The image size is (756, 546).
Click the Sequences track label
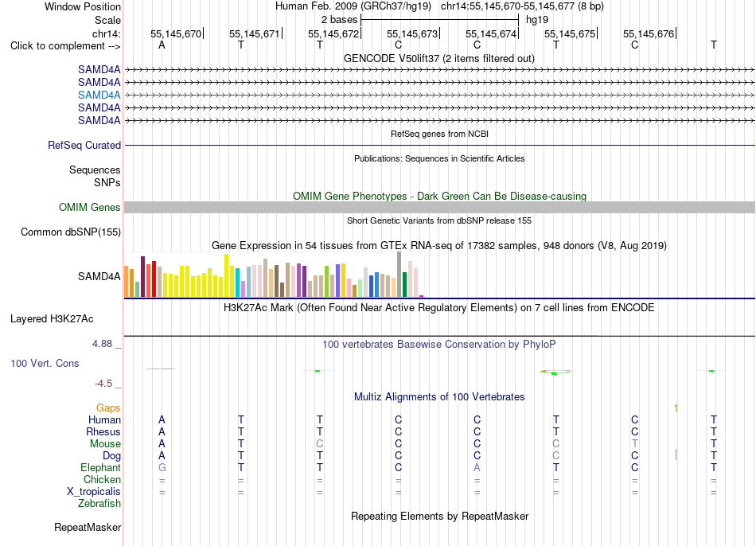(95, 170)
